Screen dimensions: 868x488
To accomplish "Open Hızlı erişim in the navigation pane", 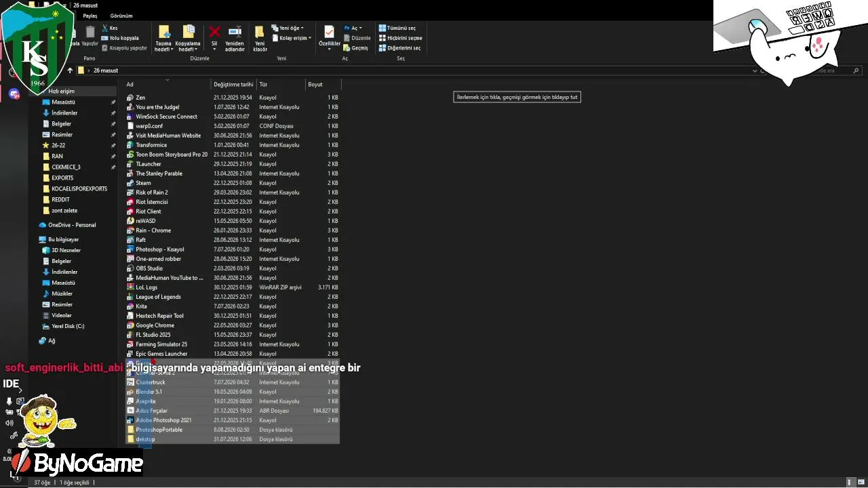I will click(x=61, y=91).
